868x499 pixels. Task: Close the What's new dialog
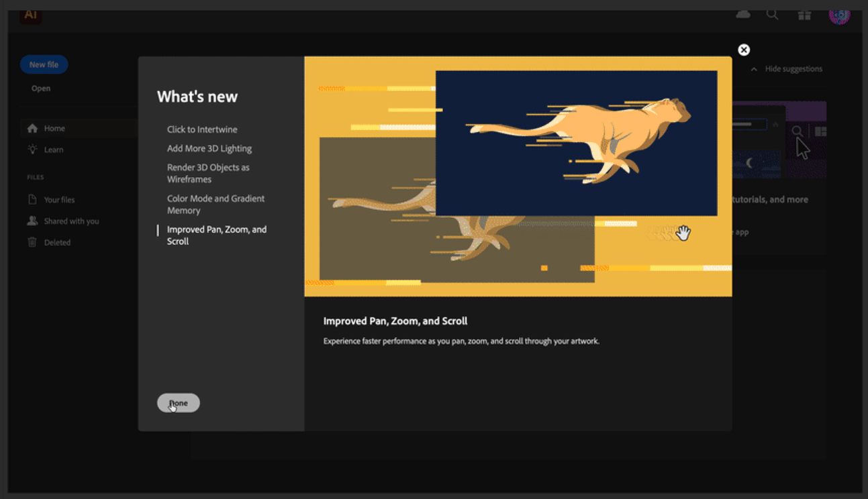click(744, 50)
